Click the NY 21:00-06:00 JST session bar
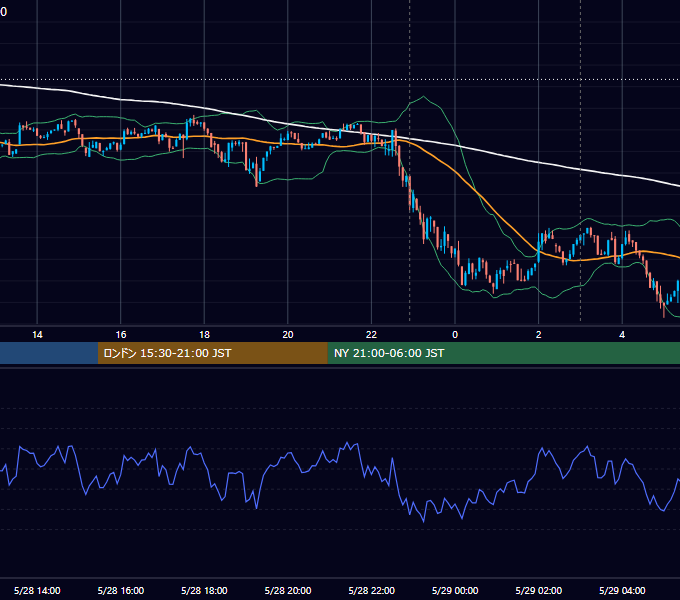This screenshot has height=600, width=680. 503,353
